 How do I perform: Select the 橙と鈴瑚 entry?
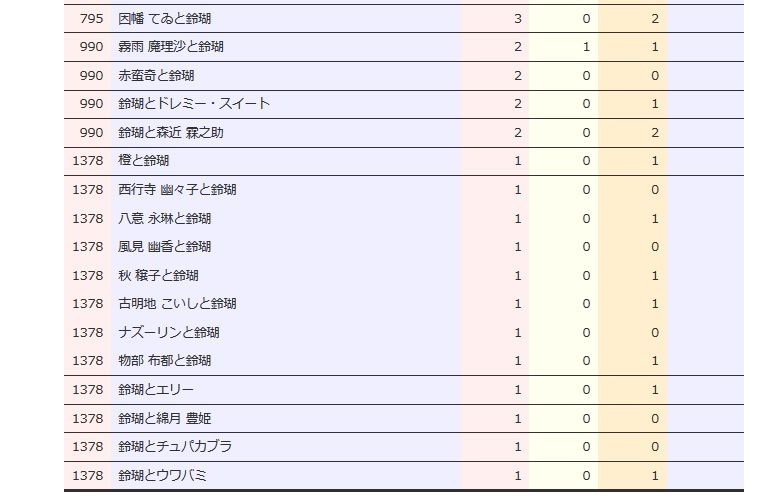tap(143, 161)
